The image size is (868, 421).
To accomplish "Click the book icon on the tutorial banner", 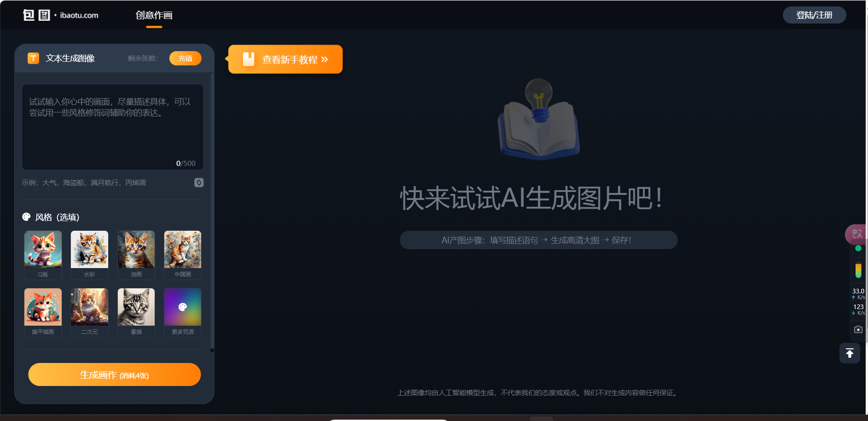I will 248,59.
